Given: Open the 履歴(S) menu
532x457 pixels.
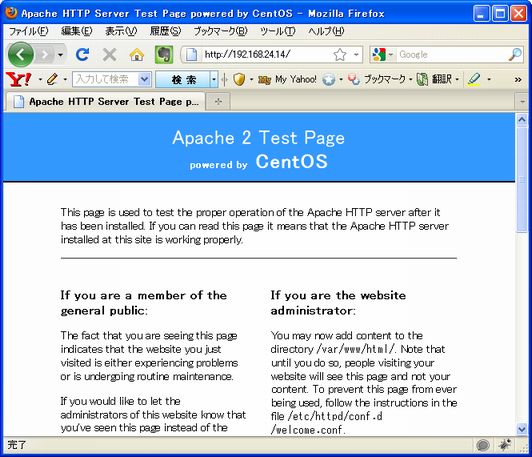Looking at the screenshot, I should pyautogui.click(x=165, y=31).
